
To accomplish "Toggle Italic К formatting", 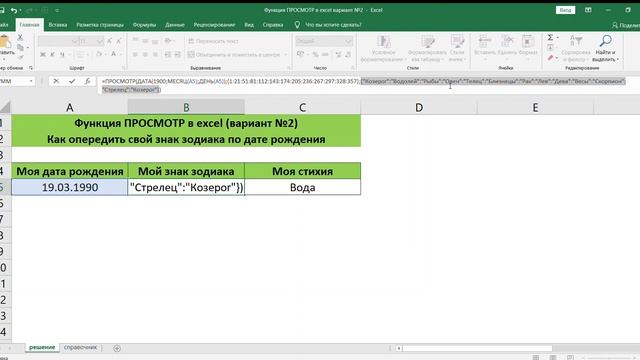I will coord(52,54).
